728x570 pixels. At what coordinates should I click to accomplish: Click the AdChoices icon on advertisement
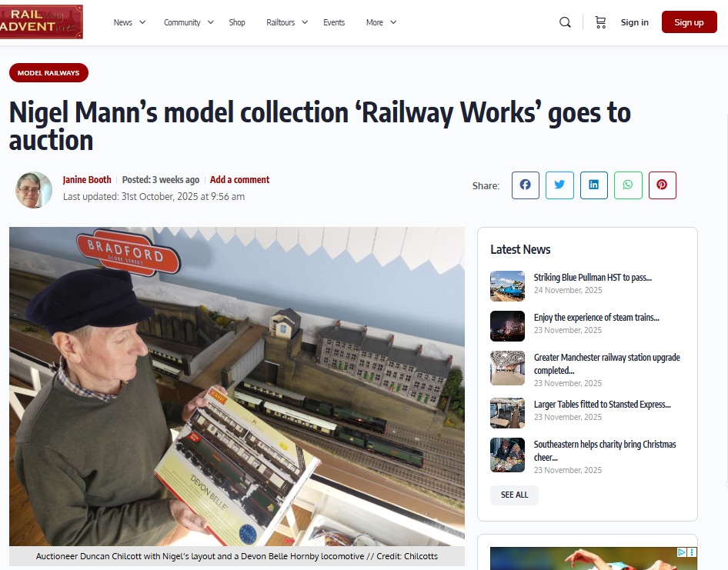682,552
